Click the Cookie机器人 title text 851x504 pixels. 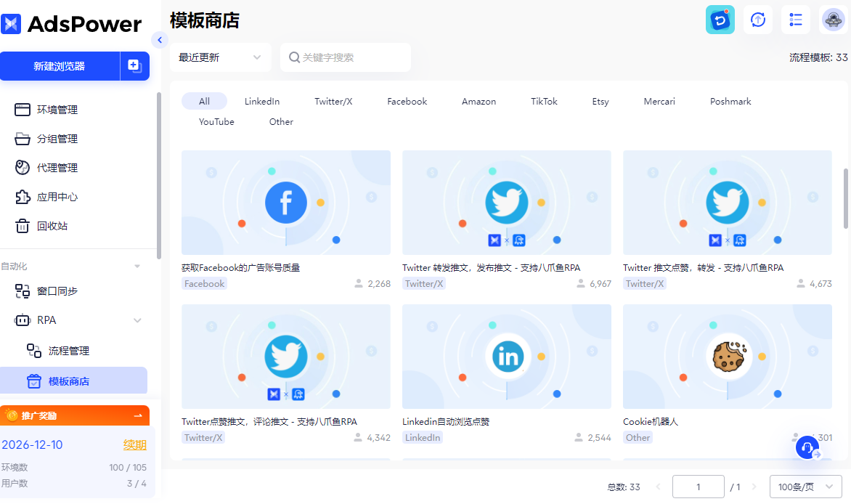(x=650, y=422)
